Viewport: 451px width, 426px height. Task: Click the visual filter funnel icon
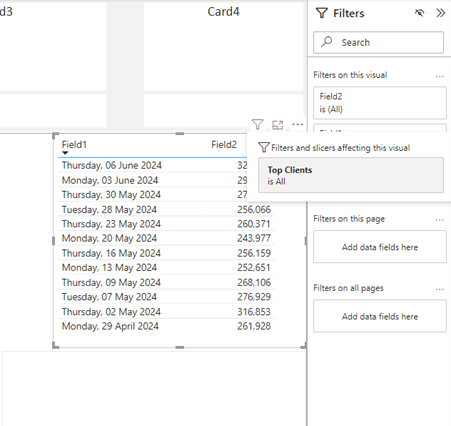pos(257,125)
